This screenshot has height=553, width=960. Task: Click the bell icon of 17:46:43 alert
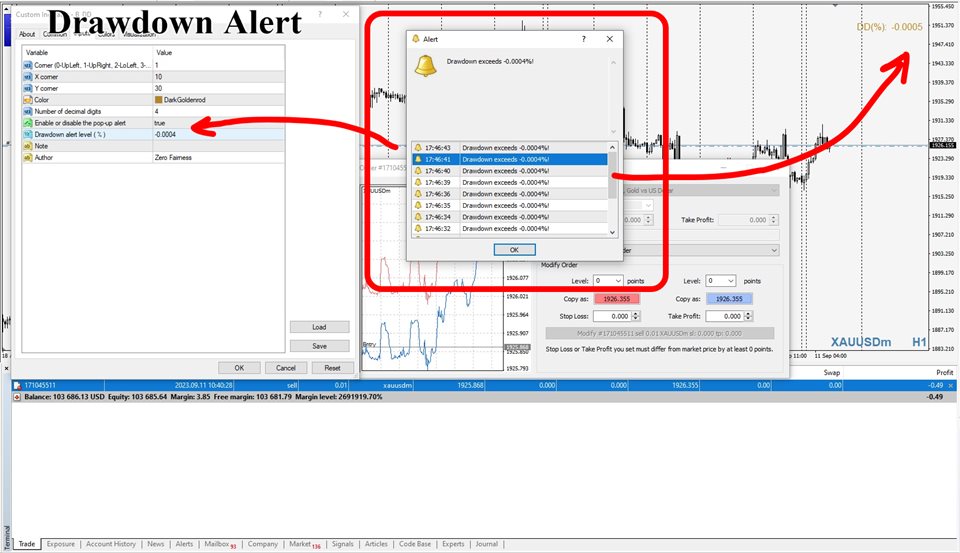point(418,148)
